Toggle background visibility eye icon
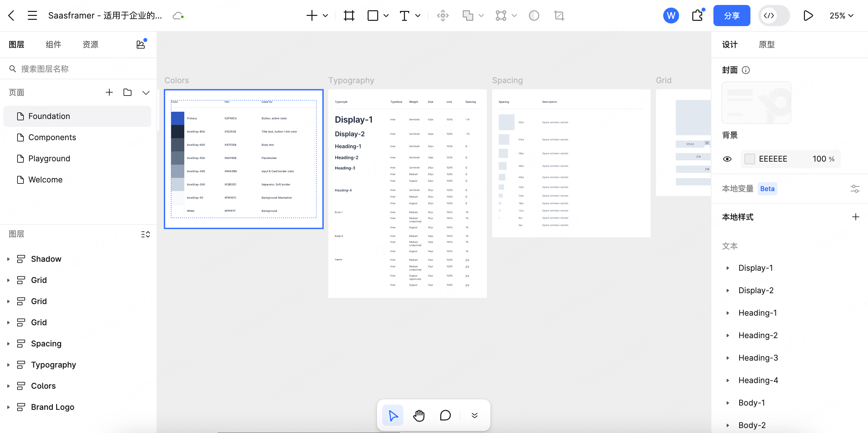The height and width of the screenshot is (433, 868). tap(727, 159)
